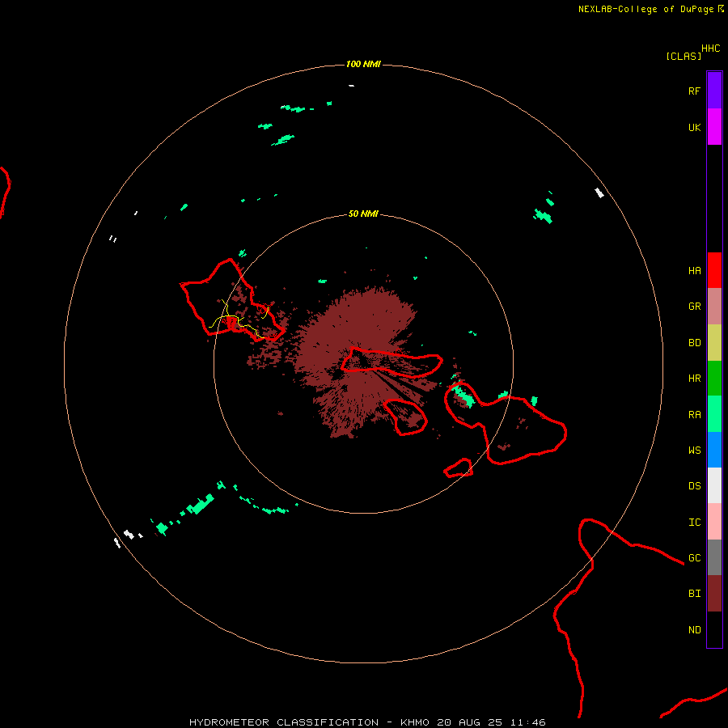Click the RA legend label
Viewport: 728px width, 728px height.
click(694, 415)
